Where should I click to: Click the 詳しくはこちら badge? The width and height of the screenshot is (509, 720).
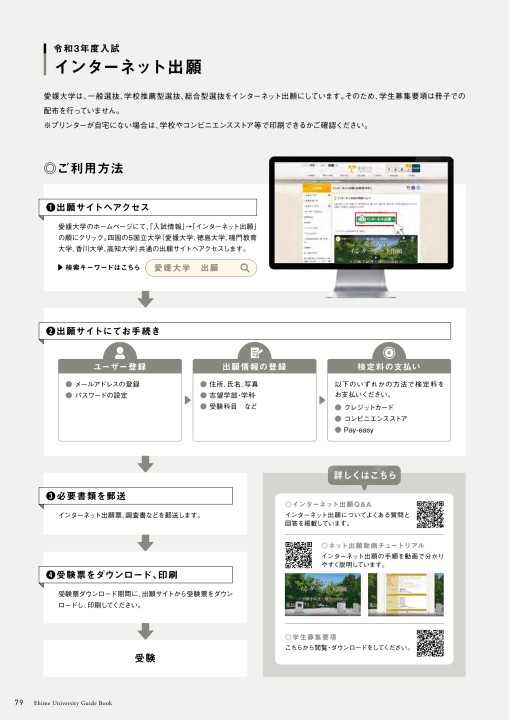(364, 475)
